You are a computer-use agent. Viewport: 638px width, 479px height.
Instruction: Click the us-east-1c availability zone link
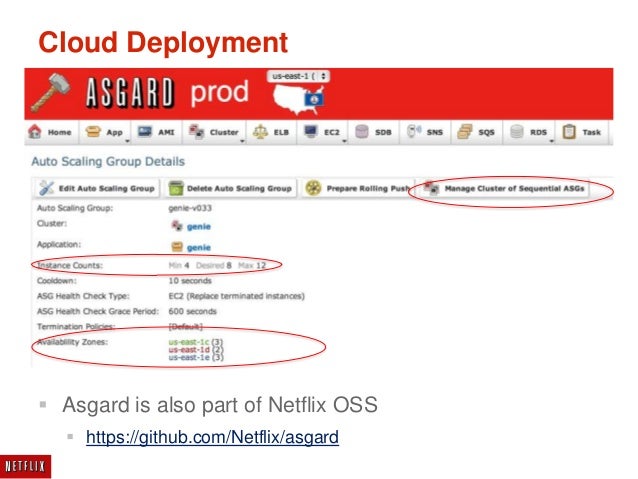189,342
